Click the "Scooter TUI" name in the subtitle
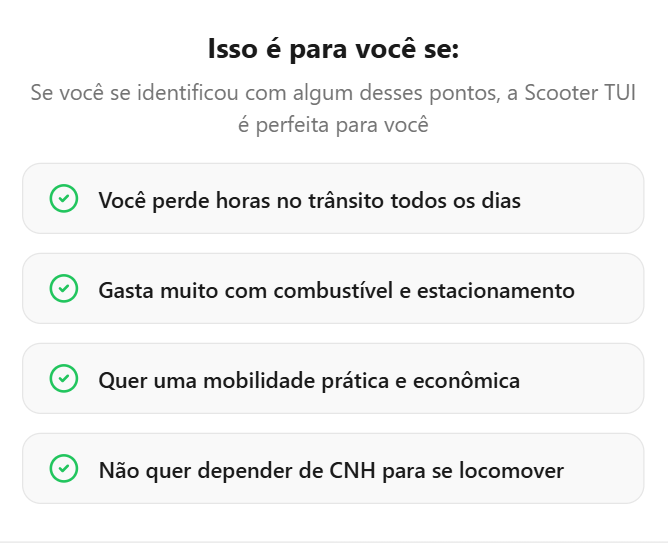The height and width of the screenshot is (549, 668). (581, 93)
